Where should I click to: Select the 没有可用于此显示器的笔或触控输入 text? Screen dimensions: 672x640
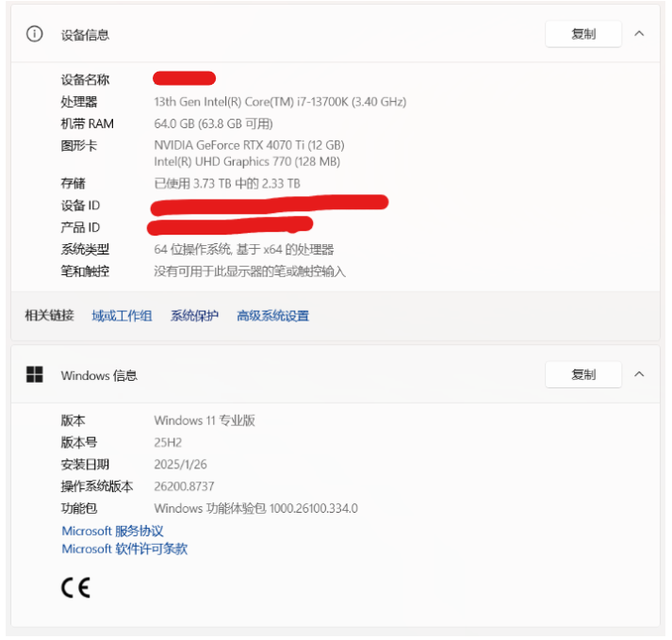pyautogui.click(x=250, y=271)
